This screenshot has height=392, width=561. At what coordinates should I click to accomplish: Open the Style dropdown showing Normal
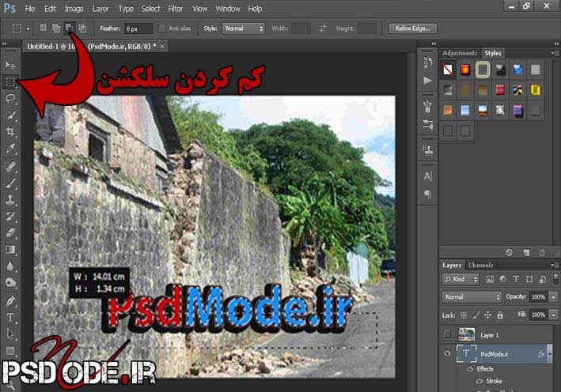click(x=243, y=28)
